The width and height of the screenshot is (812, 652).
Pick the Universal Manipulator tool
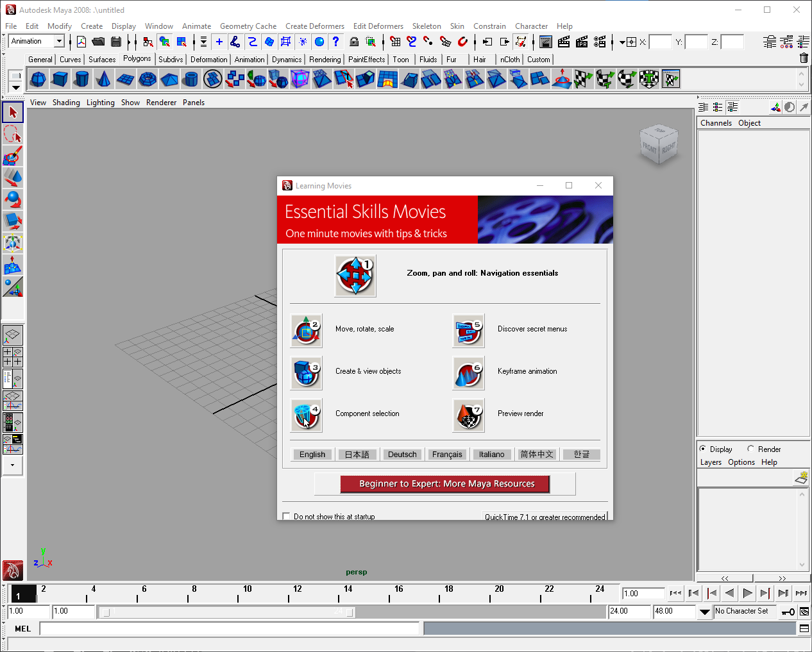13,243
